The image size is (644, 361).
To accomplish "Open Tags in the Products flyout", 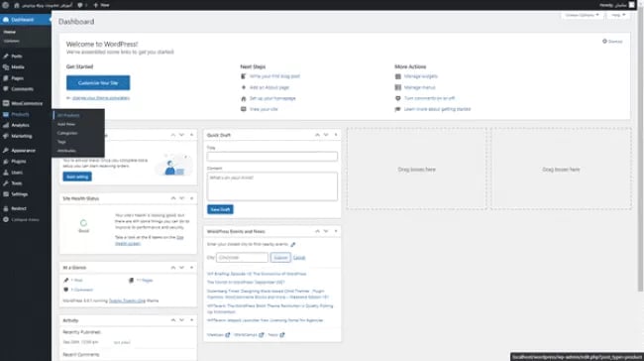I will 61,142.
